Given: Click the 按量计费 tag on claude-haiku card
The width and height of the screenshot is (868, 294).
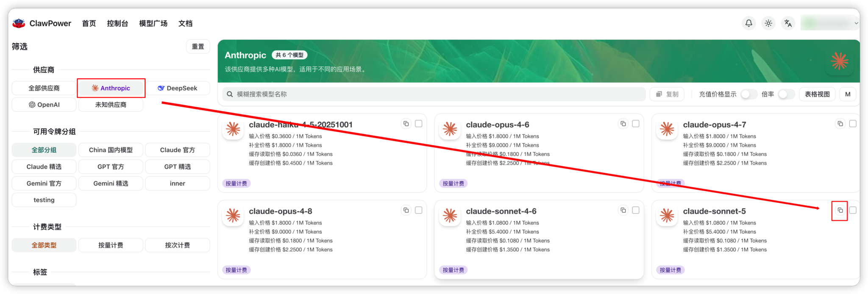Looking at the screenshot, I should pyautogui.click(x=236, y=183).
